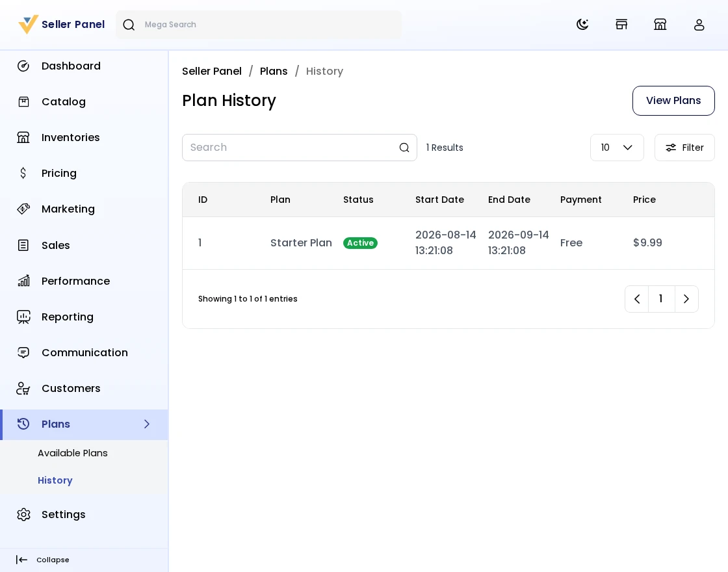Screen dimensions: 728x572
Task: Select History submenu item
Action: (x=55, y=480)
